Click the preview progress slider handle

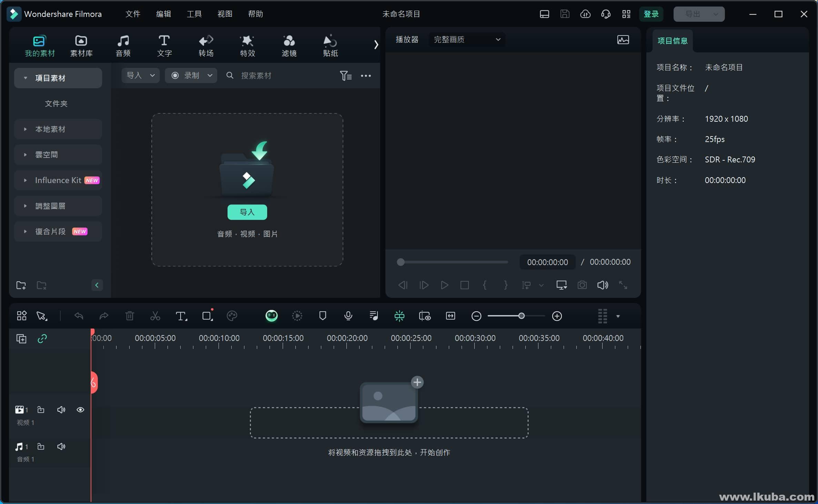pos(400,262)
